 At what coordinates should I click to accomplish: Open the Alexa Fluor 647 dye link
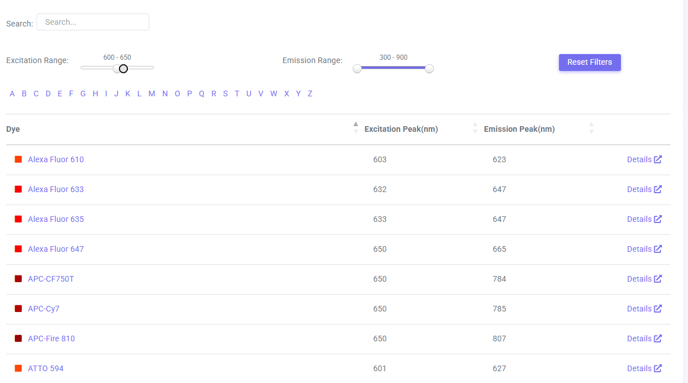56,249
